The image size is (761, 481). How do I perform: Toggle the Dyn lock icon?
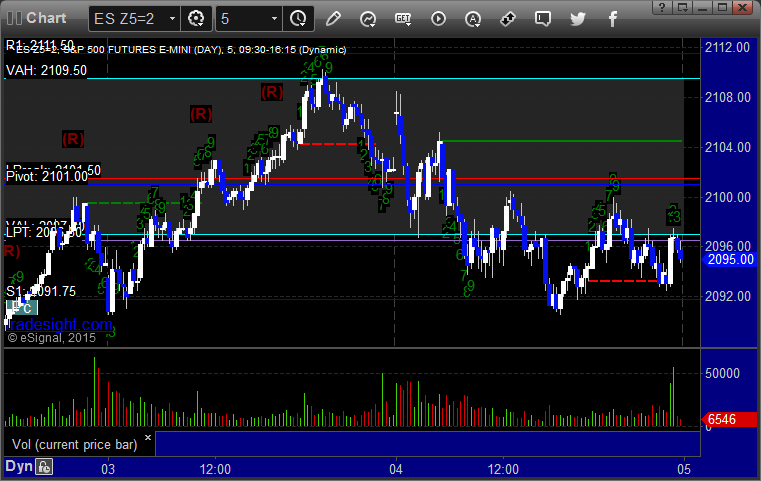click(44, 467)
